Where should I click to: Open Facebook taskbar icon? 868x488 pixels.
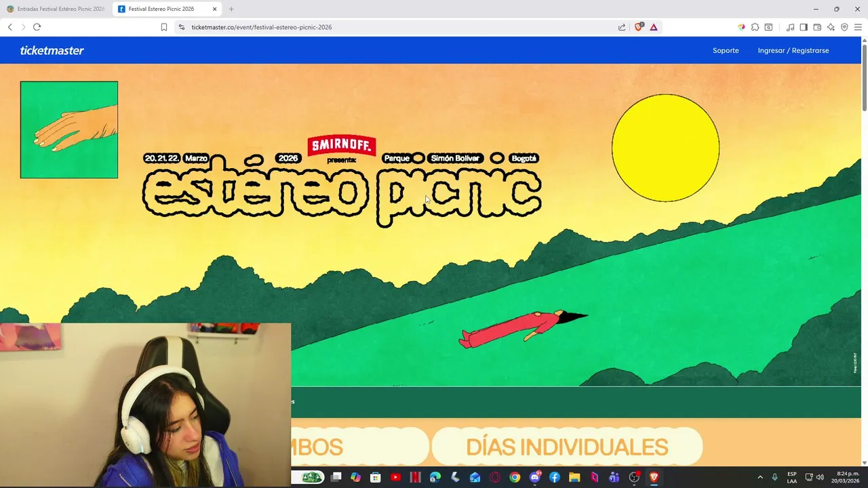(x=554, y=477)
